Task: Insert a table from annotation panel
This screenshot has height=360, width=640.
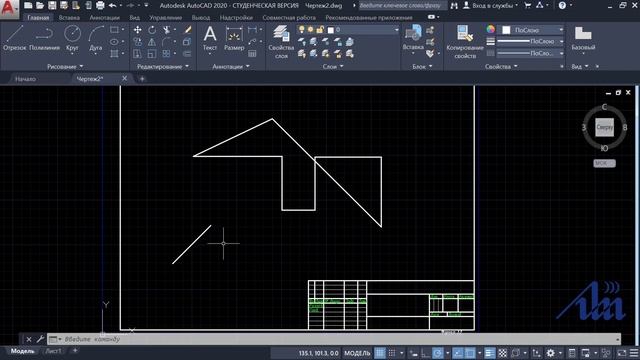Action: [252, 53]
